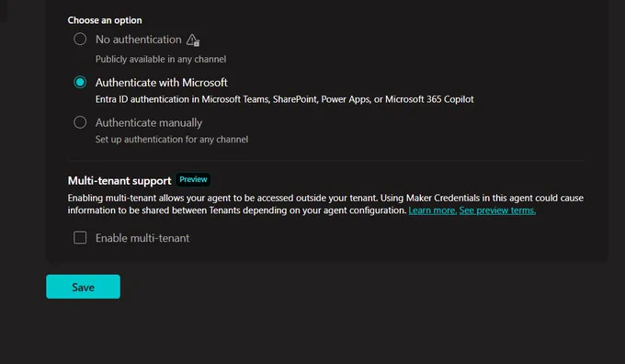Select Authenticate with Microsoft radio button

(x=80, y=82)
